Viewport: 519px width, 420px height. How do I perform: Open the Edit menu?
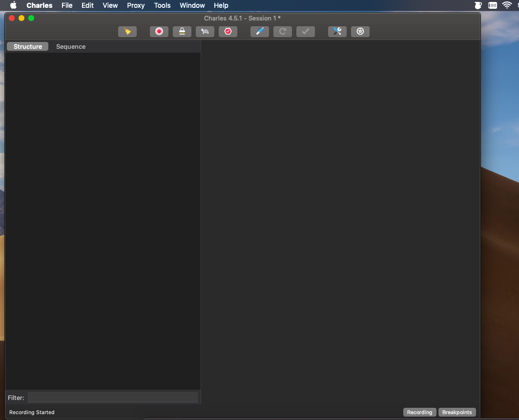88,5
